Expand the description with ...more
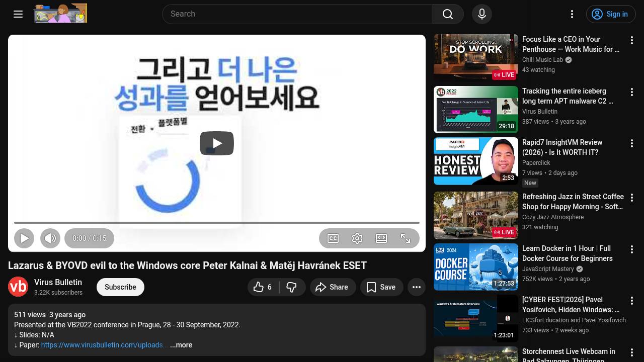644x362 pixels. 181,345
